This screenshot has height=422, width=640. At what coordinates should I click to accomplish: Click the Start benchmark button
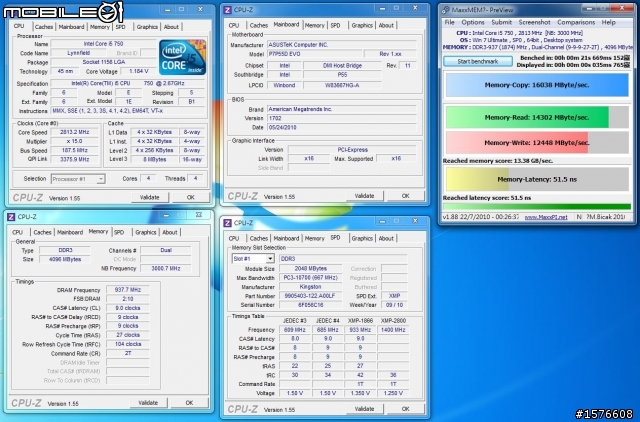click(x=478, y=61)
